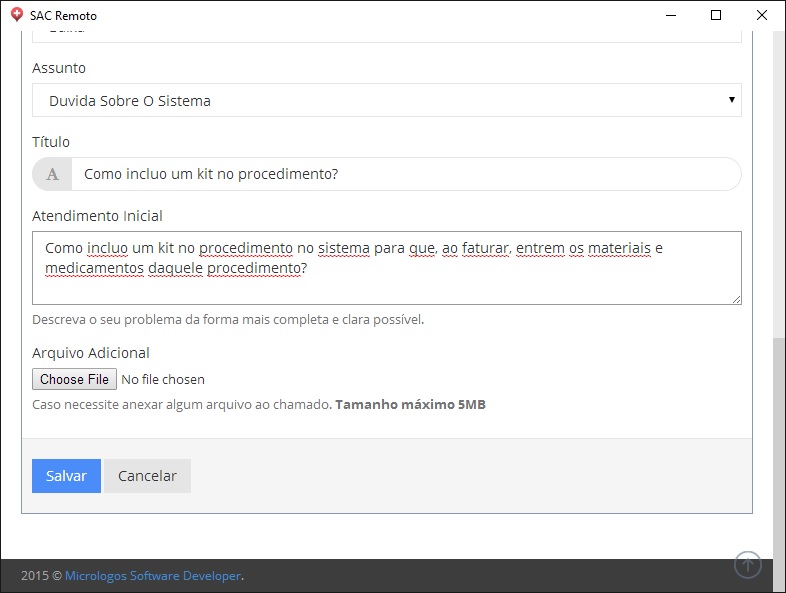Click the scrollbar track above the thumb

[779, 180]
